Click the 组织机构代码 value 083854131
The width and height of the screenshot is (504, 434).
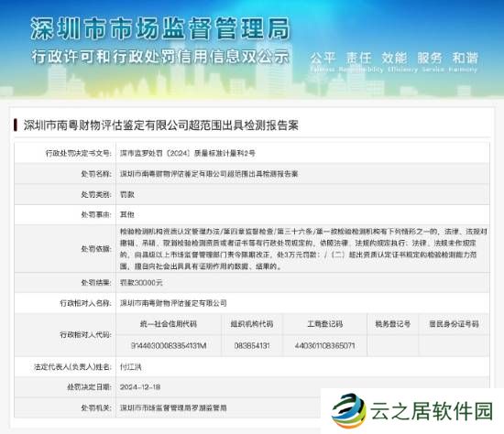252,346
